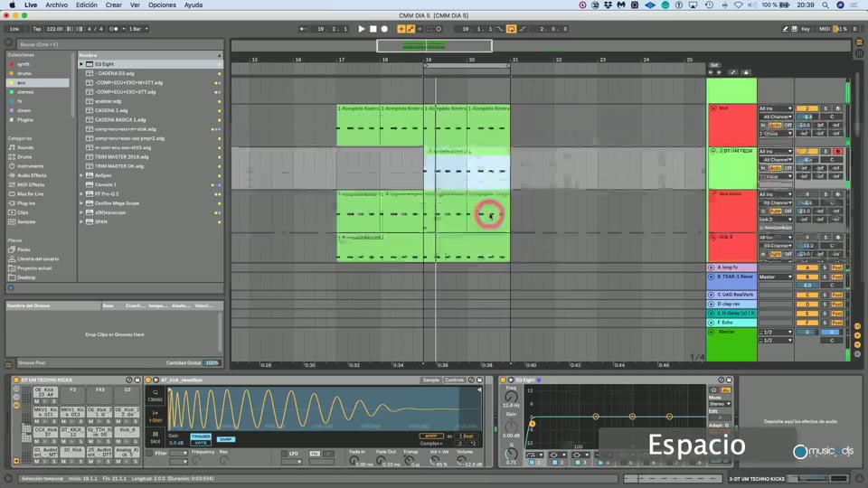
Task: Open the Master output 1/2 dropdown
Action: (x=775, y=332)
